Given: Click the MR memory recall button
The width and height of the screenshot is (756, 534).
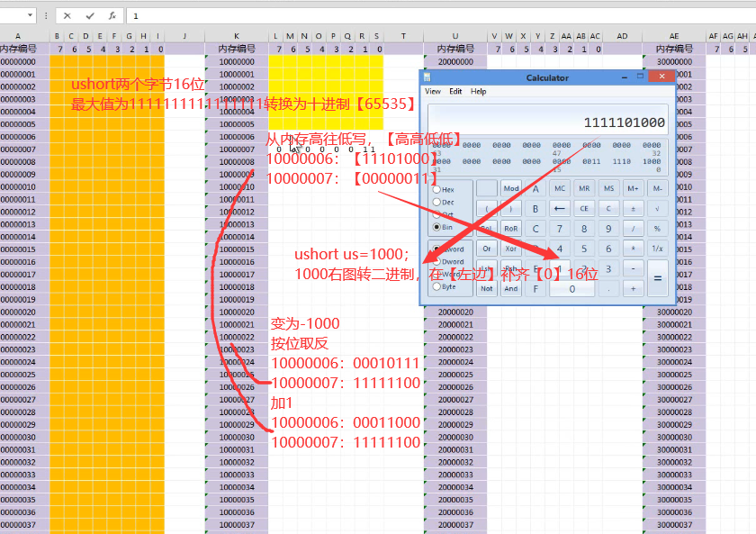Looking at the screenshot, I should 584,188.
